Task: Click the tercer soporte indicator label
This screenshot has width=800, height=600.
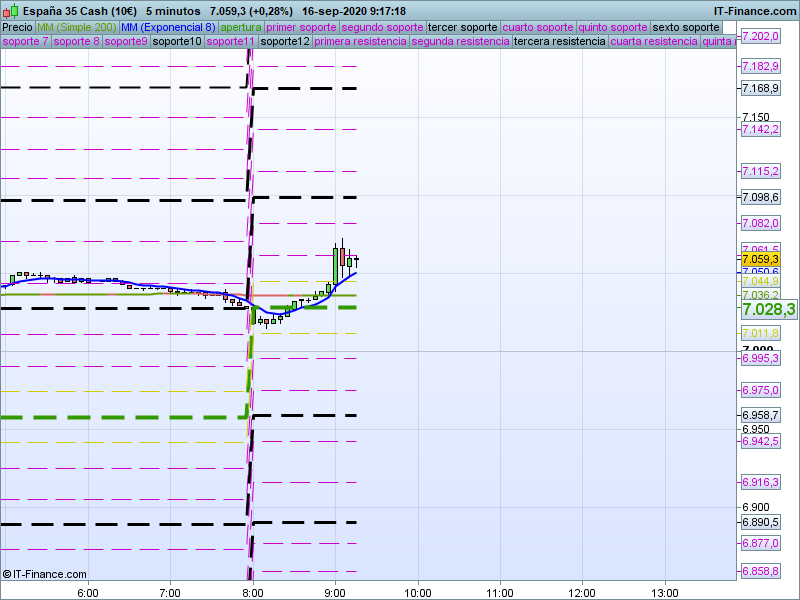Action: [461, 27]
